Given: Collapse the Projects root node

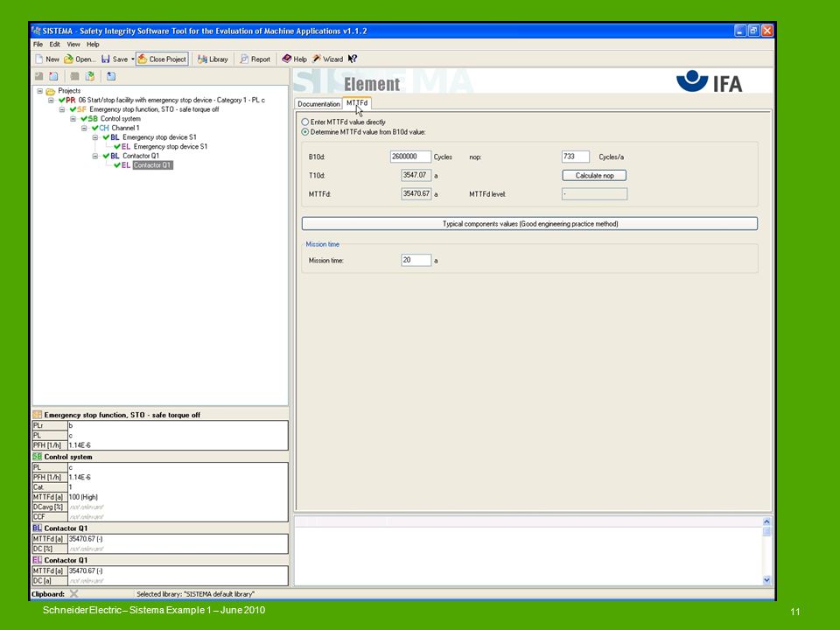Looking at the screenshot, I should pos(39,91).
